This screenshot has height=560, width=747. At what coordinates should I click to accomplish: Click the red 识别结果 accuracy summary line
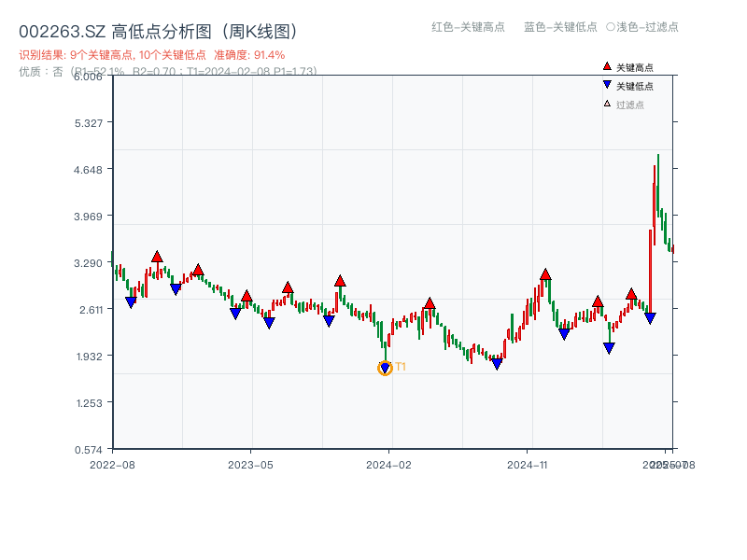[152, 55]
